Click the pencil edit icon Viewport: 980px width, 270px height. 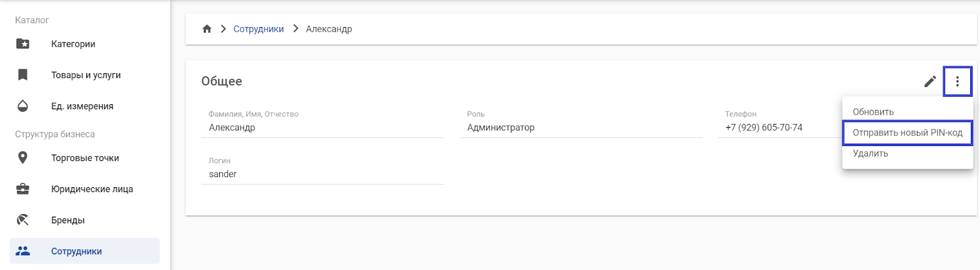click(x=930, y=82)
